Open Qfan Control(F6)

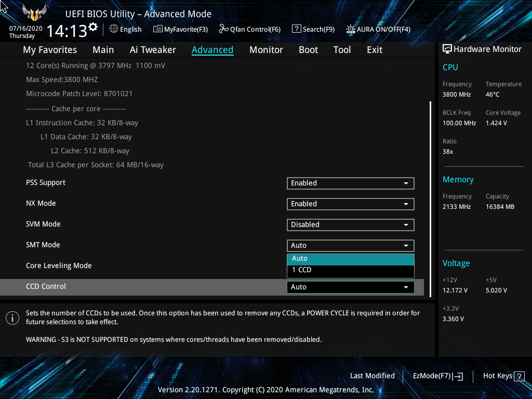click(255, 30)
